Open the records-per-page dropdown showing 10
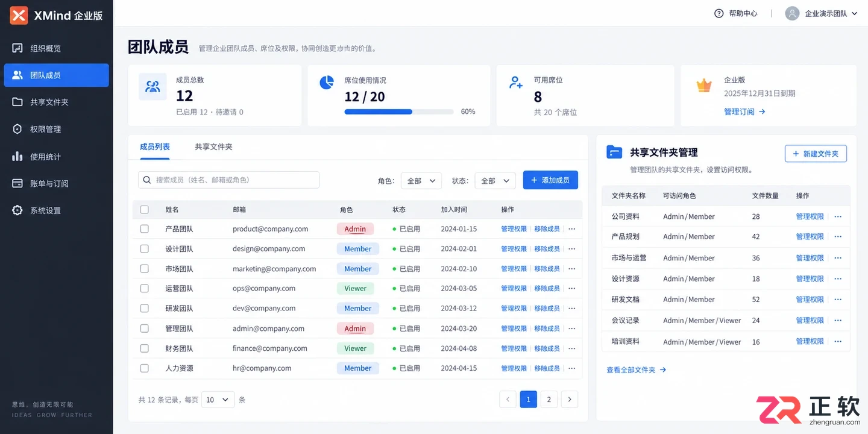This screenshot has height=434, width=868. point(218,400)
